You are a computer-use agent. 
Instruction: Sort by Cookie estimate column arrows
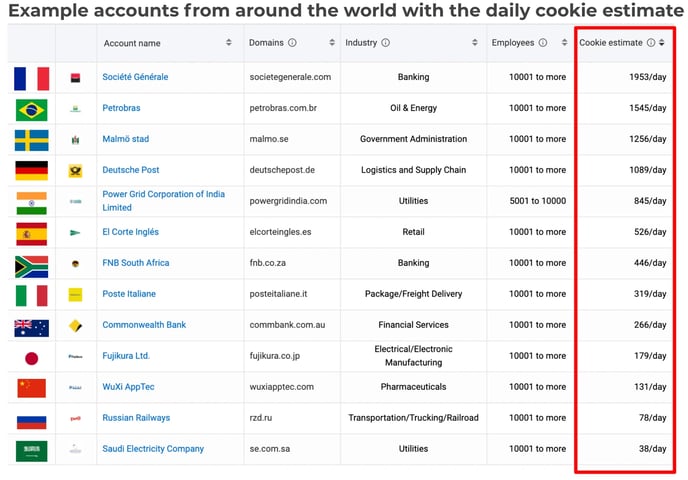coord(662,43)
